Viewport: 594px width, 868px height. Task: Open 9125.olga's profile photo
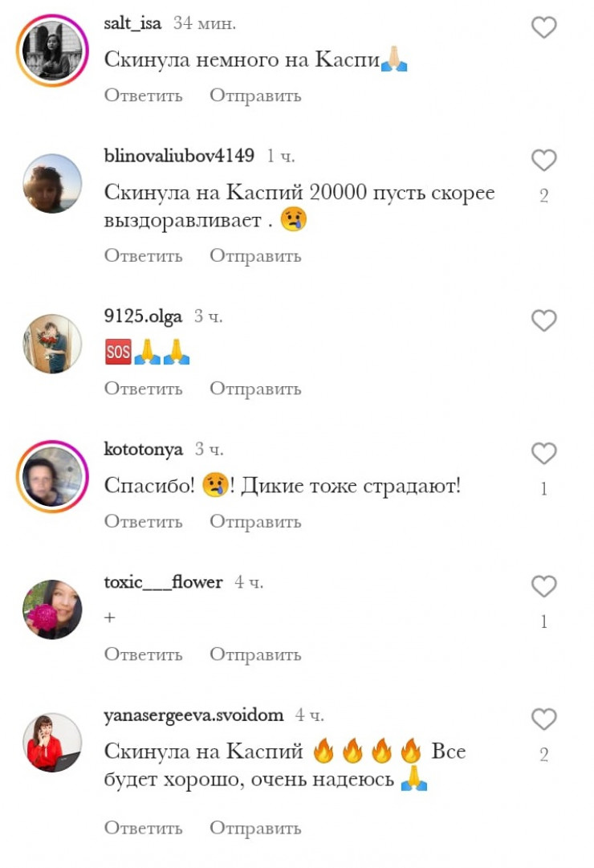tap(52, 344)
